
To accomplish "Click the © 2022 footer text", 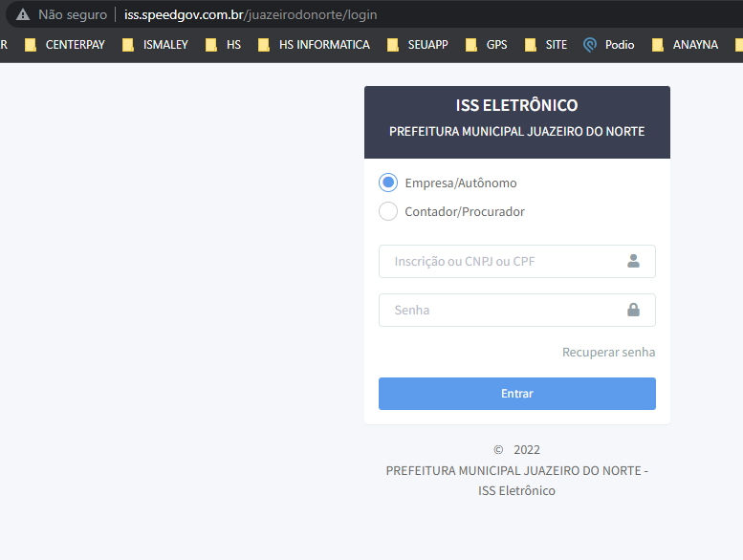I will coord(517,450).
